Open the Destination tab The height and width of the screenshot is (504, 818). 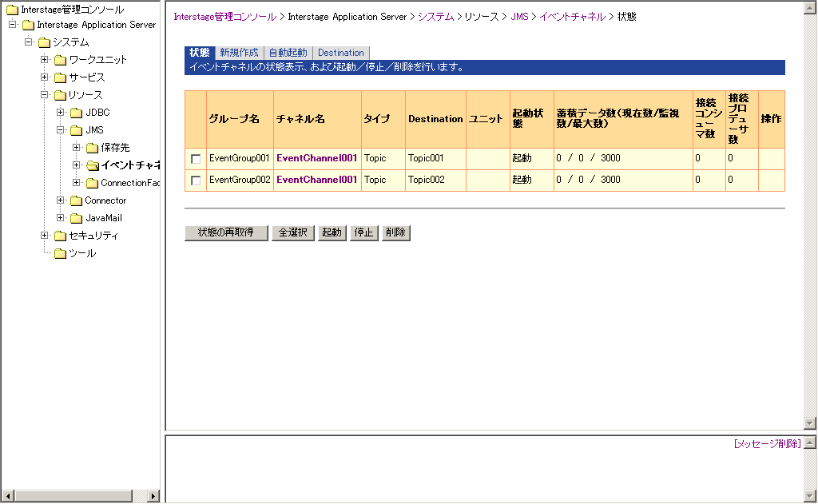[341, 53]
